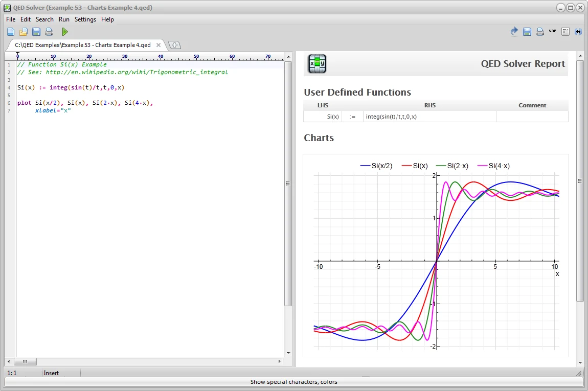Viewport: 588px width, 391px height.
Task: Click the 'Insert' mode indicator in status bar
Action: [51, 373]
